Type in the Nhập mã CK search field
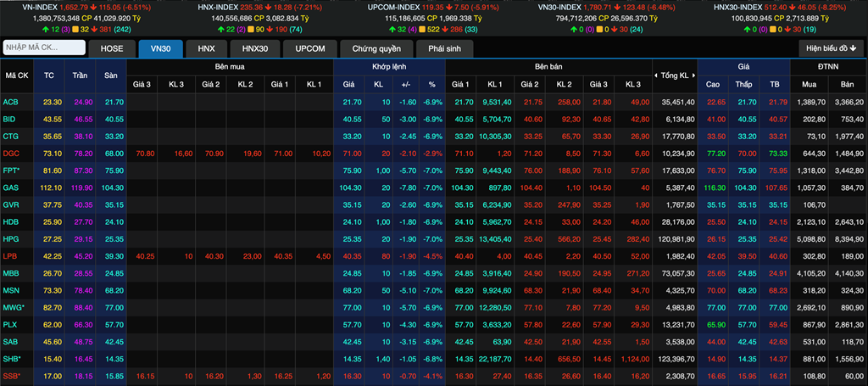This screenshot has width=868, height=386. pyautogui.click(x=44, y=48)
